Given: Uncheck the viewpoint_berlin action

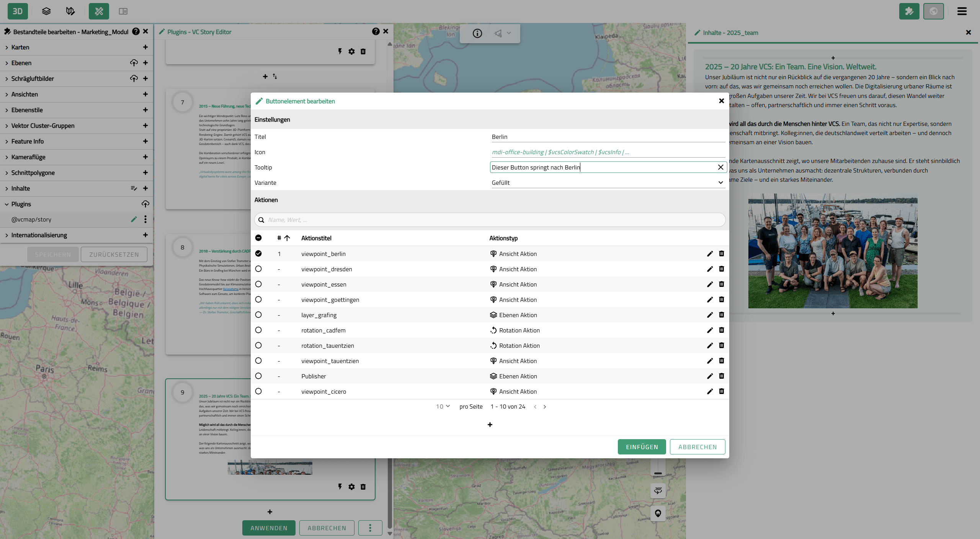Looking at the screenshot, I should [x=258, y=254].
